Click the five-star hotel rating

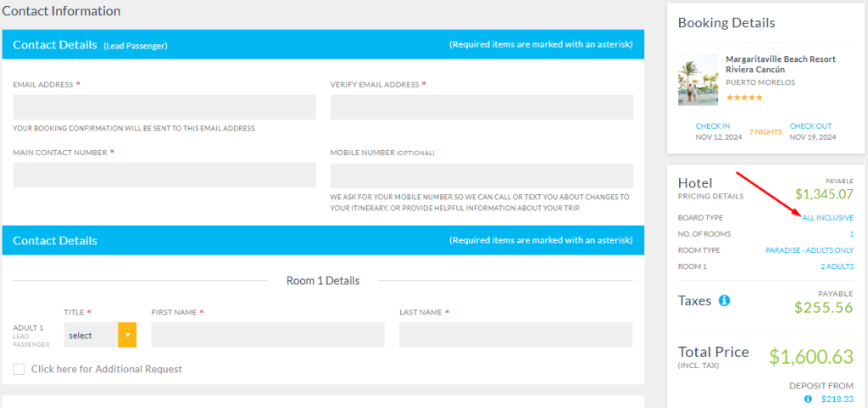point(744,98)
